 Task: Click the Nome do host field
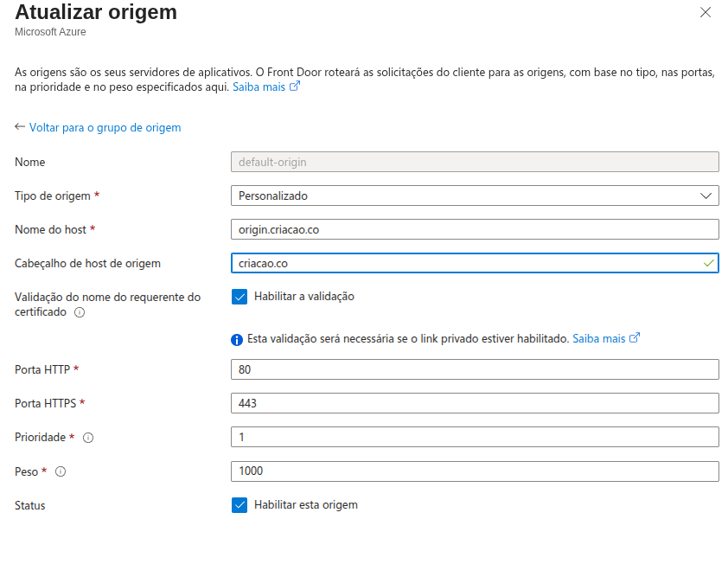475,229
